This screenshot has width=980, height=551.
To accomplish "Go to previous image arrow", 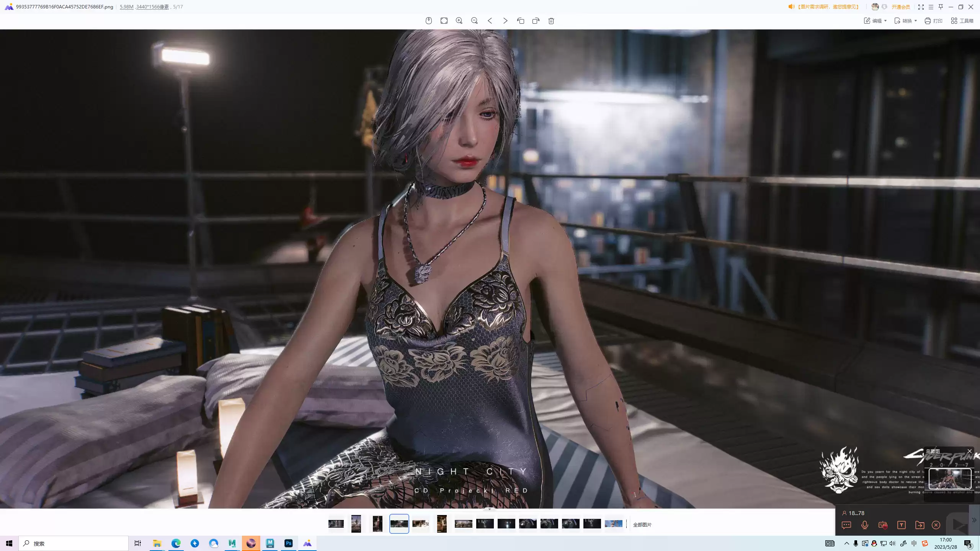I will pyautogui.click(x=490, y=21).
